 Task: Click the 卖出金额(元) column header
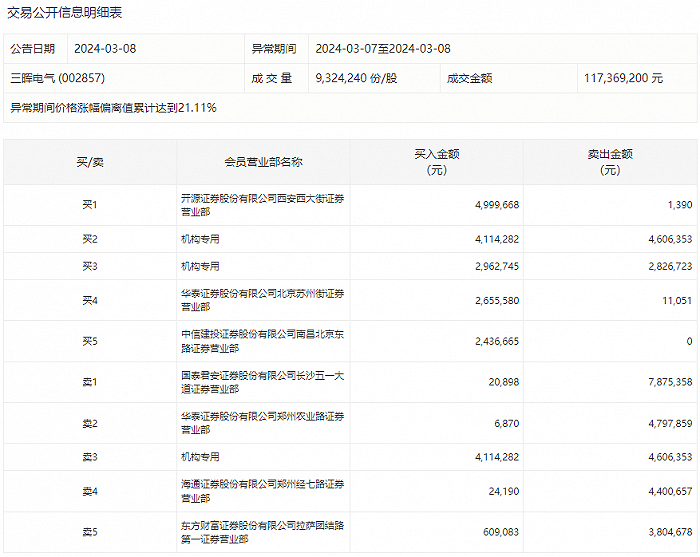(610, 162)
